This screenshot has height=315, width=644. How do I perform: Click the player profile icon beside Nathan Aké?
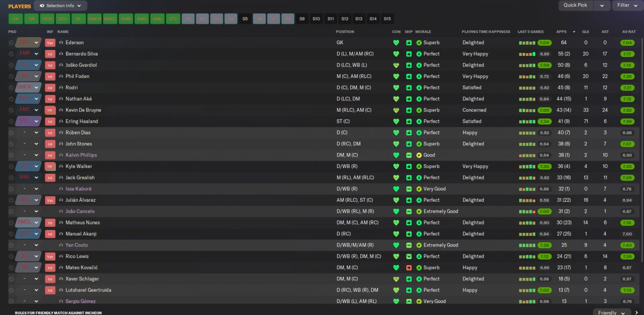(61, 99)
